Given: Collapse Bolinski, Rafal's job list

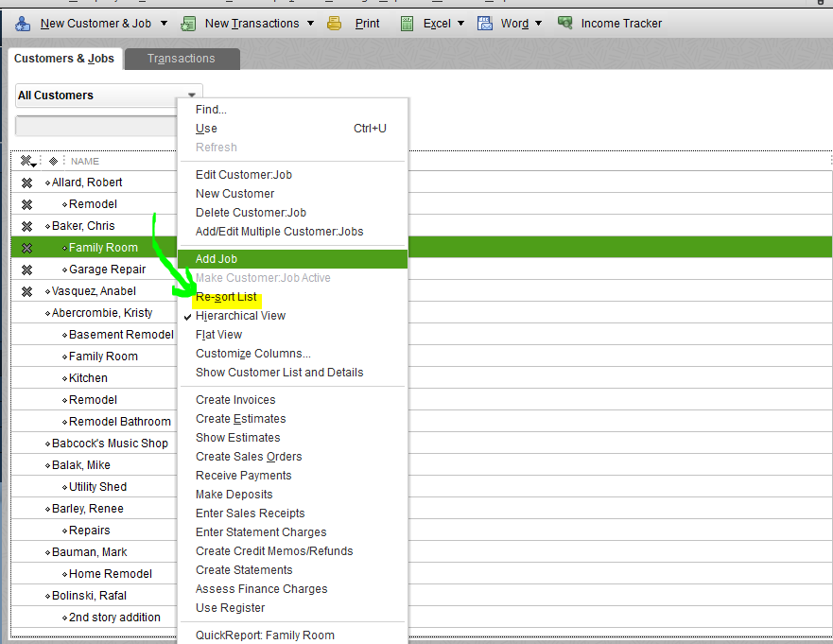Looking at the screenshot, I should click(45, 595).
